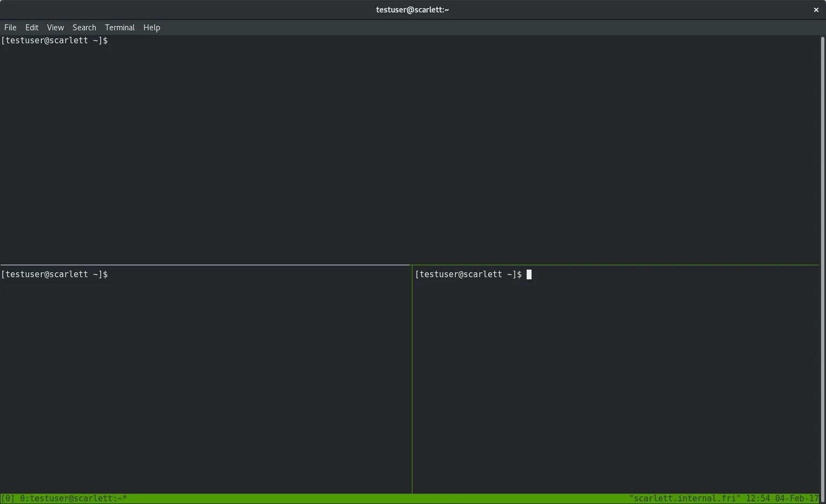Click the hostname scarlett.internal.fri in status bar
This screenshot has width=826, height=504.
pyautogui.click(x=685, y=498)
